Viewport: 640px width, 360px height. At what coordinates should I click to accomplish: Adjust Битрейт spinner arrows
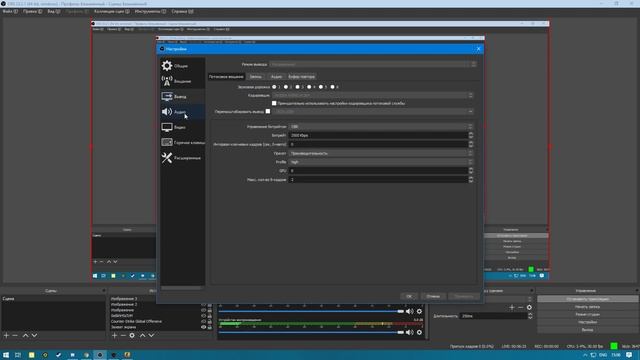(x=471, y=135)
